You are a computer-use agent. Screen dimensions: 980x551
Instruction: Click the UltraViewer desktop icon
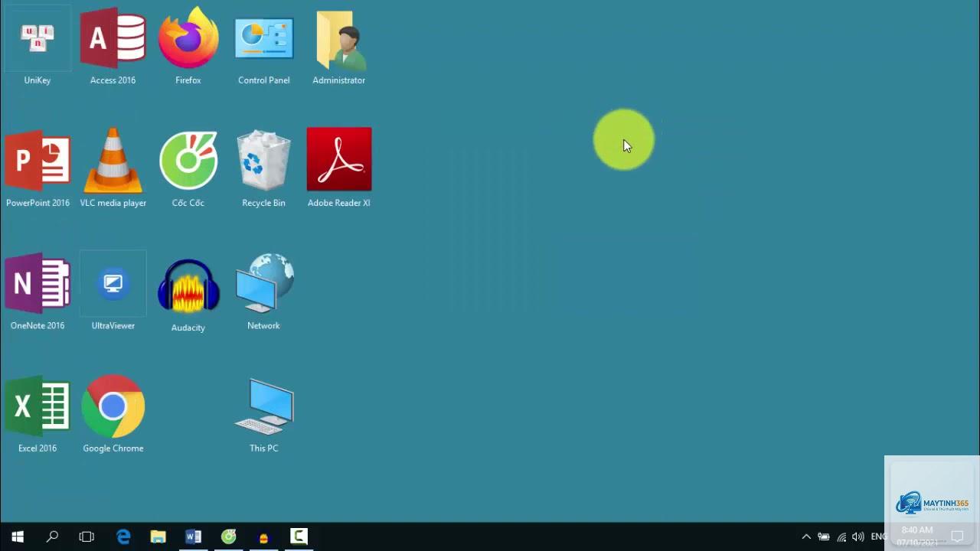pyautogui.click(x=113, y=292)
